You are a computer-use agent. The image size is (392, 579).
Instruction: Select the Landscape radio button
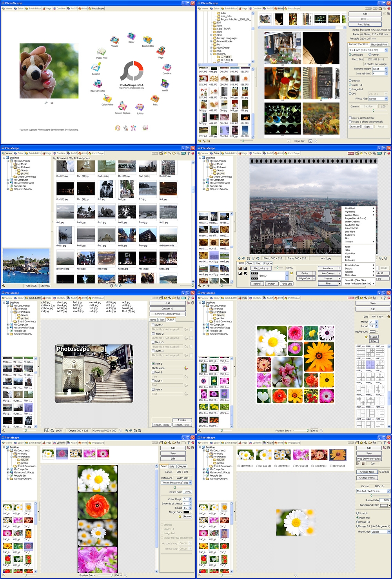(350, 55)
